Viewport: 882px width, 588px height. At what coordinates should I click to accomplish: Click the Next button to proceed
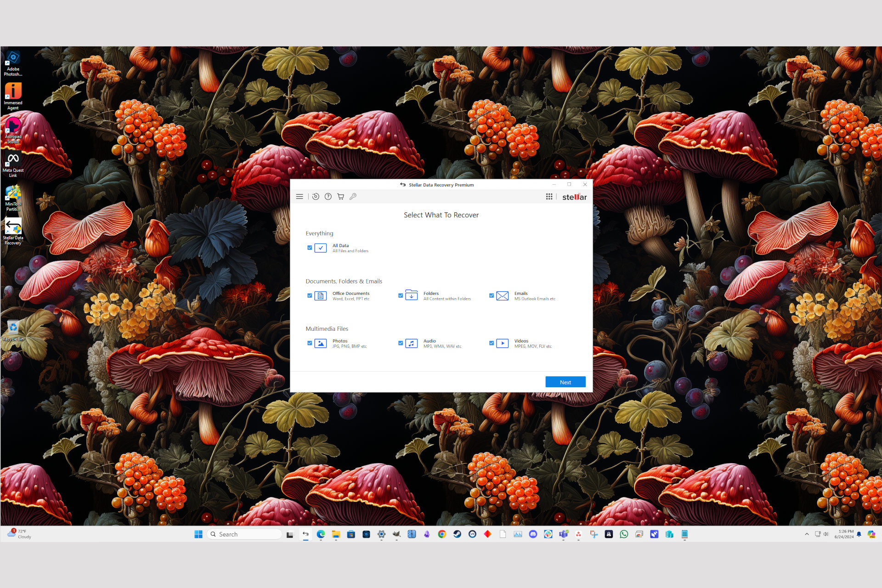(565, 381)
